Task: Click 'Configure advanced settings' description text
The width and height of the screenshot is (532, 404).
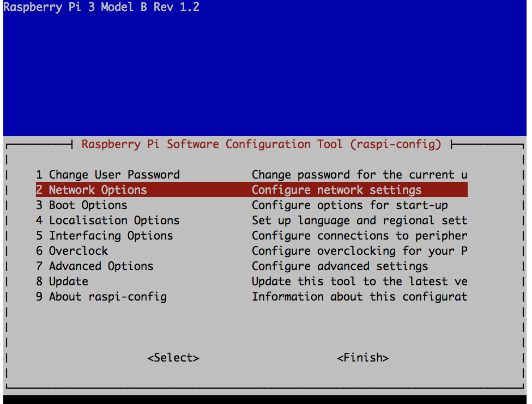Action: click(340, 266)
